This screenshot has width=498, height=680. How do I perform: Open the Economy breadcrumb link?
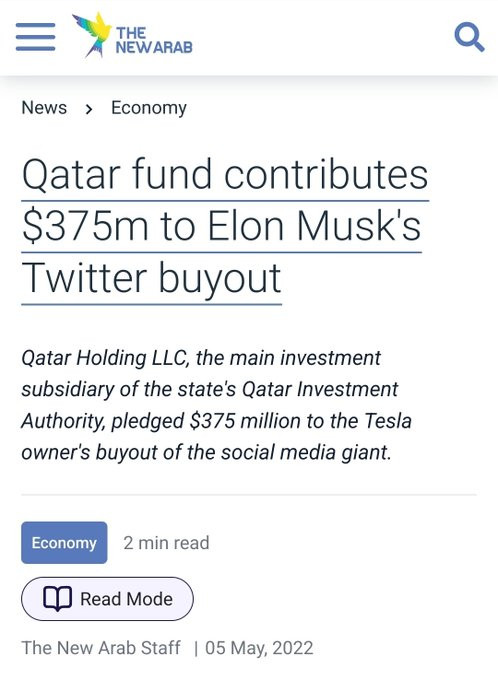(149, 108)
